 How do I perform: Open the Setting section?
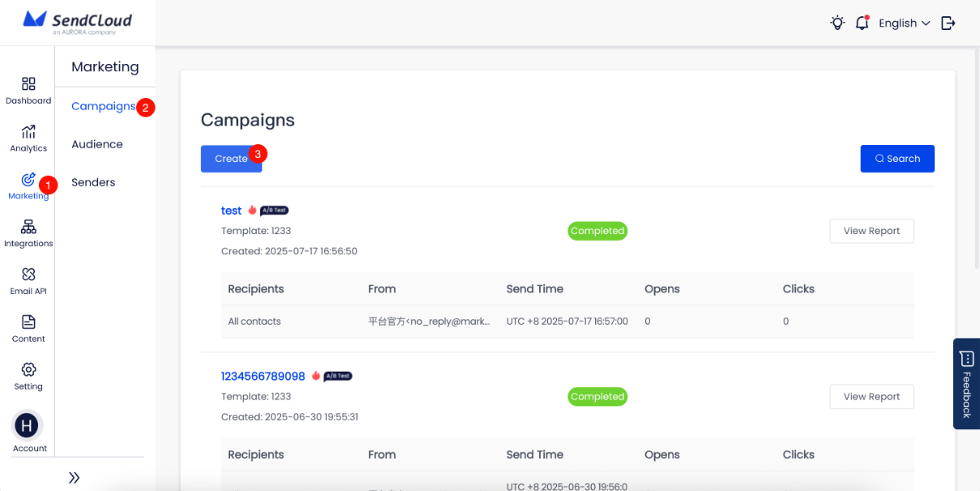coord(28,376)
